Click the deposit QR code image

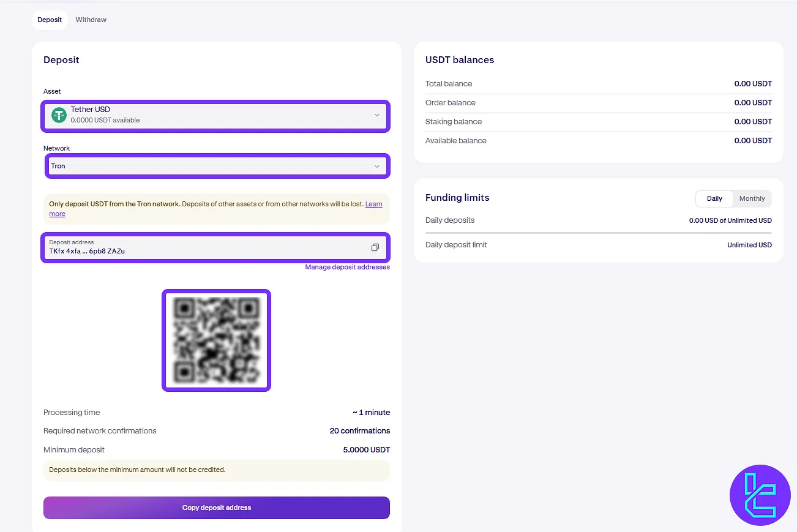click(x=216, y=340)
